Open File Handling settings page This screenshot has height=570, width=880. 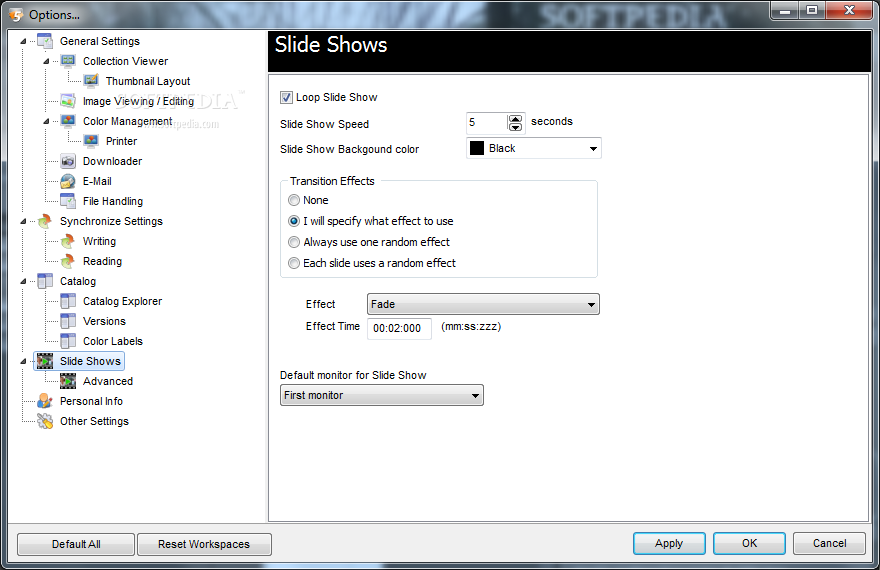[113, 201]
